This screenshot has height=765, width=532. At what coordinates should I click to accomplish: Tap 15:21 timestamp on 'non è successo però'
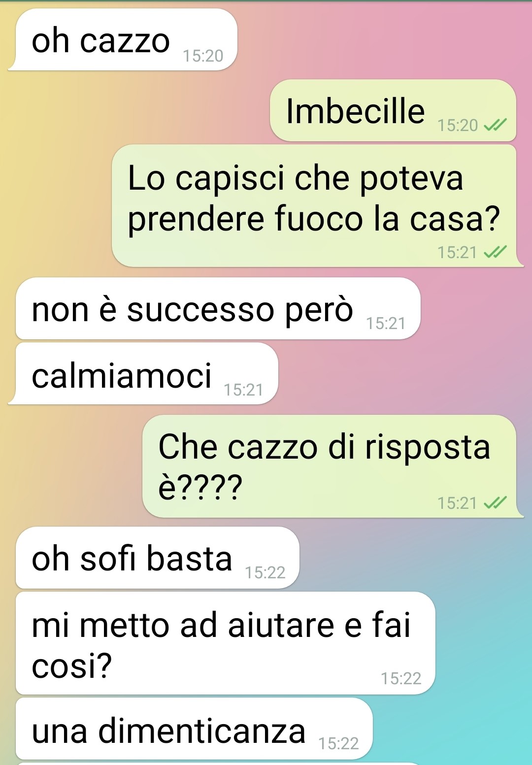[386, 324]
